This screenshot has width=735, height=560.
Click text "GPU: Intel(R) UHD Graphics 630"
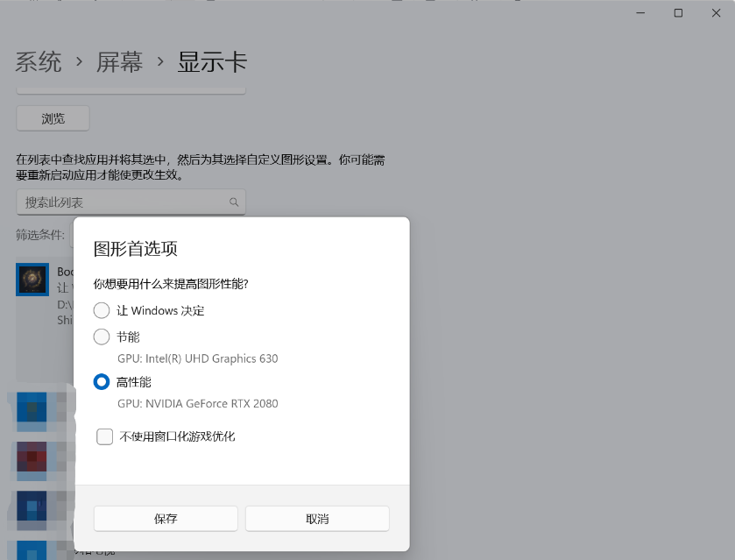pyautogui.click(x=197, y=358)
